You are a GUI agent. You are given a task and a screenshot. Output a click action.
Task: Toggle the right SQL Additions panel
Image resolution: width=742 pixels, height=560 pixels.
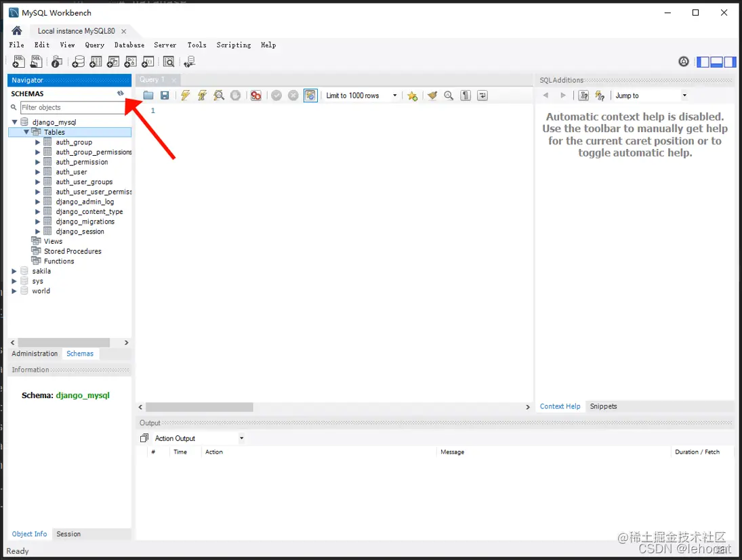730,62
